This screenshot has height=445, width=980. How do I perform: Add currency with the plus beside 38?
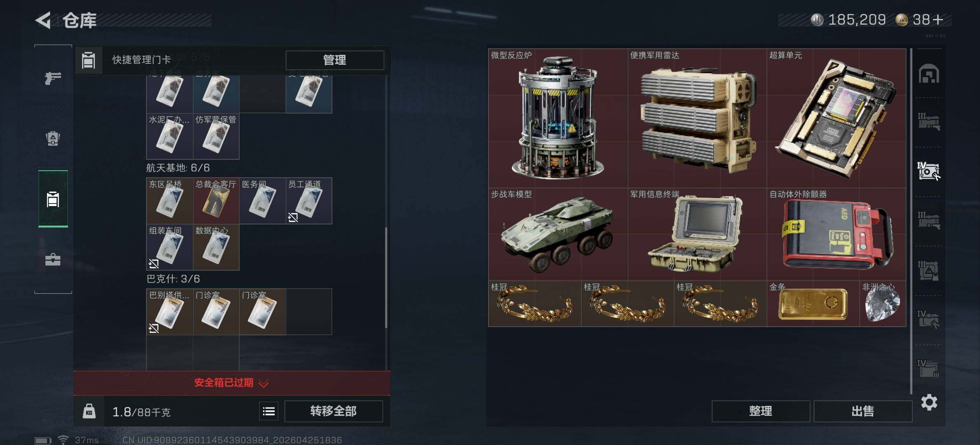(x=938, y=20)
